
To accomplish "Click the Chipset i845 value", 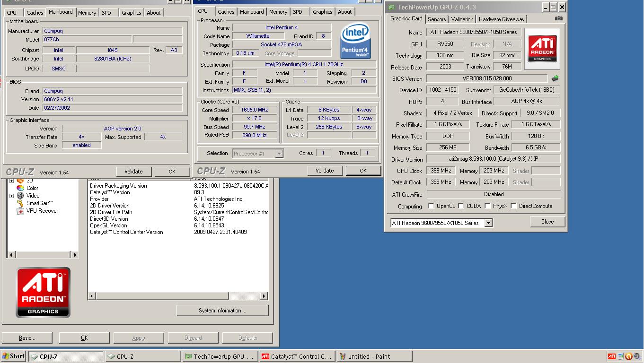I will pos(113,50).
